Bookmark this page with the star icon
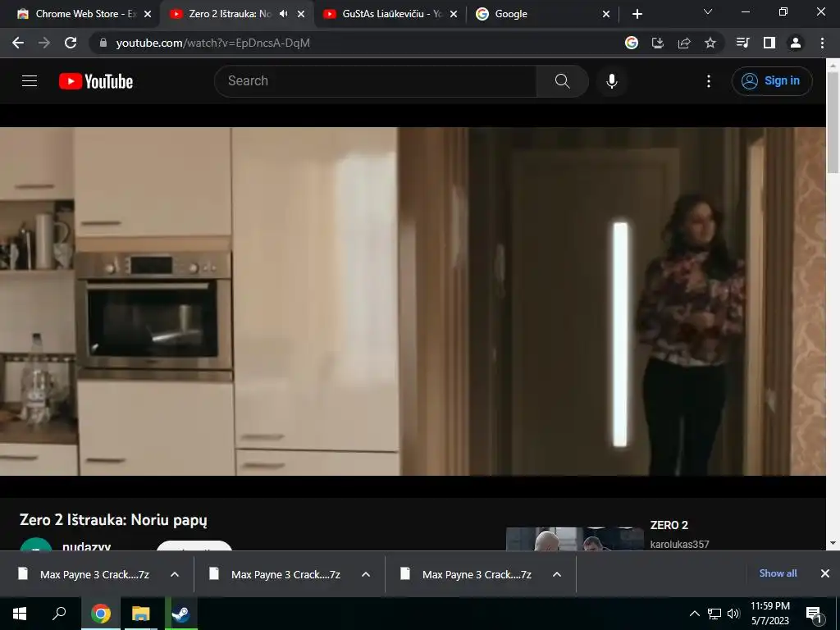840x630 pixels. click(x=710, y=43)
